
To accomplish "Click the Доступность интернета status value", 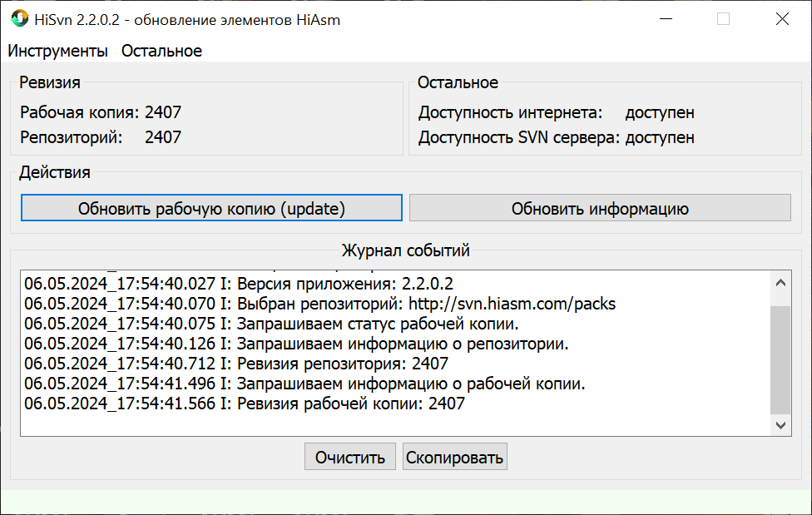I will [660, 112].
